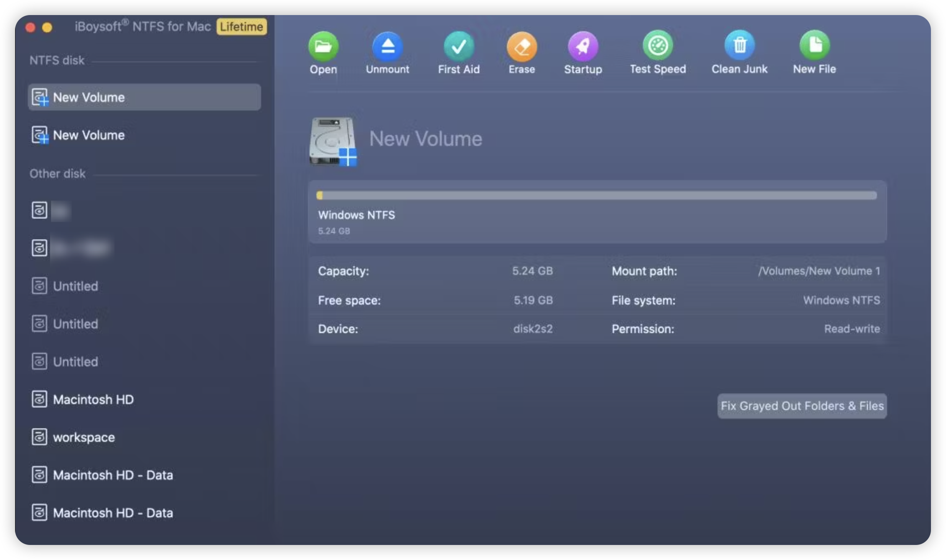Click the Windows NTFS partition label
This screenshot has width=946, height=560.
(356, 215)
